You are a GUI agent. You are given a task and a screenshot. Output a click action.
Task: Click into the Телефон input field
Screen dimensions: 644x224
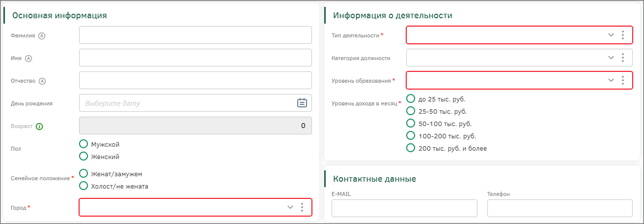point(560,208)
